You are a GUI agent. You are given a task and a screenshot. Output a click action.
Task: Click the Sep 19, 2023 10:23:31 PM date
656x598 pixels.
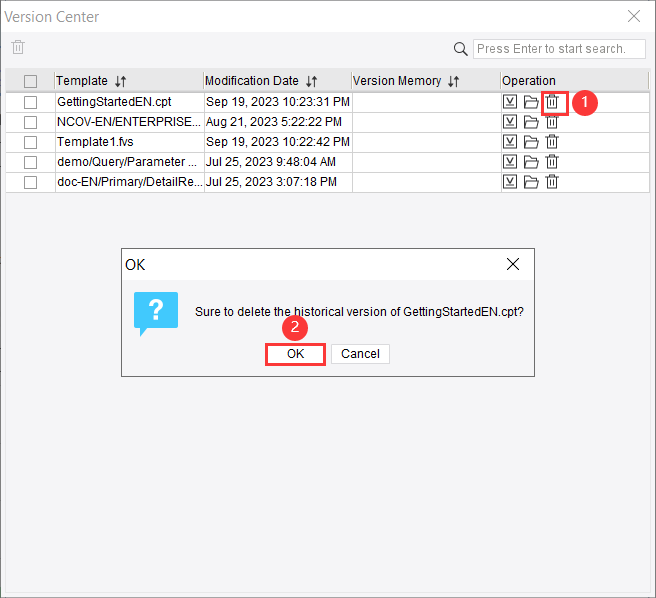(x=278, y=102)
